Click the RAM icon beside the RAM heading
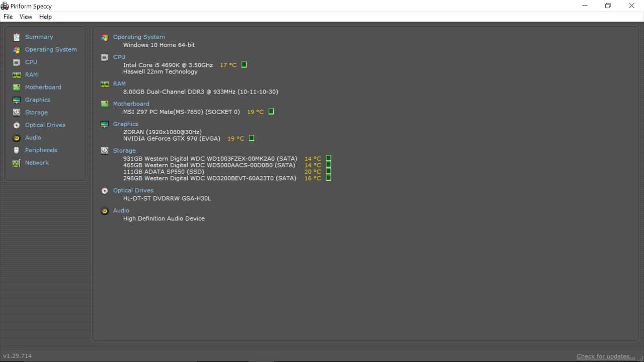The image size is (644, 362). click(105, 84)
